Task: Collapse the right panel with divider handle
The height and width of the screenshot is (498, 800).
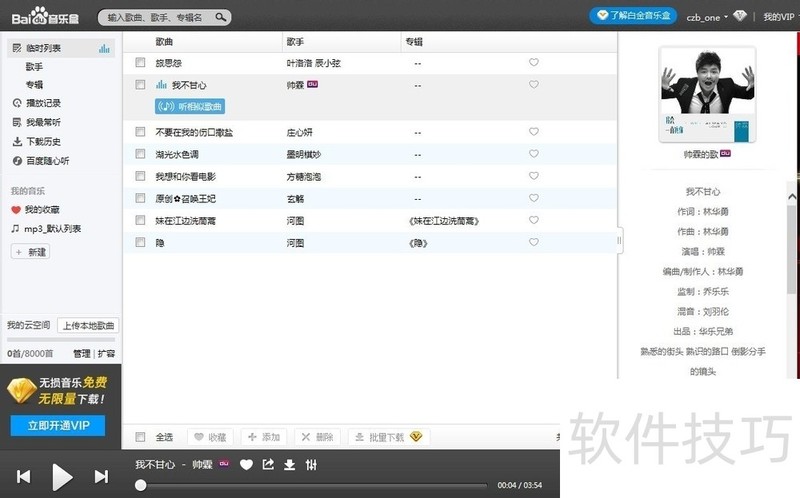Action: pos(620,240)
